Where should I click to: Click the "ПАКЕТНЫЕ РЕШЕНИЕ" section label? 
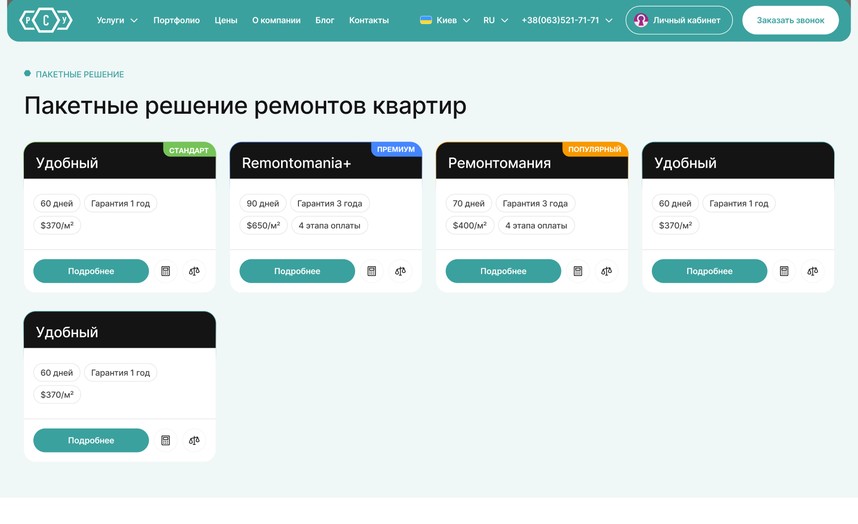coord(79,74)
